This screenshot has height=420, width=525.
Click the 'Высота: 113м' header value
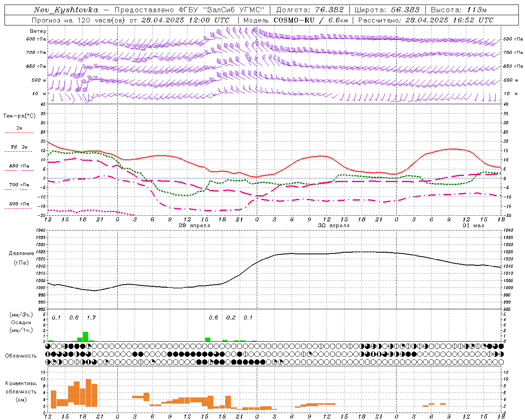coord(459,10)
